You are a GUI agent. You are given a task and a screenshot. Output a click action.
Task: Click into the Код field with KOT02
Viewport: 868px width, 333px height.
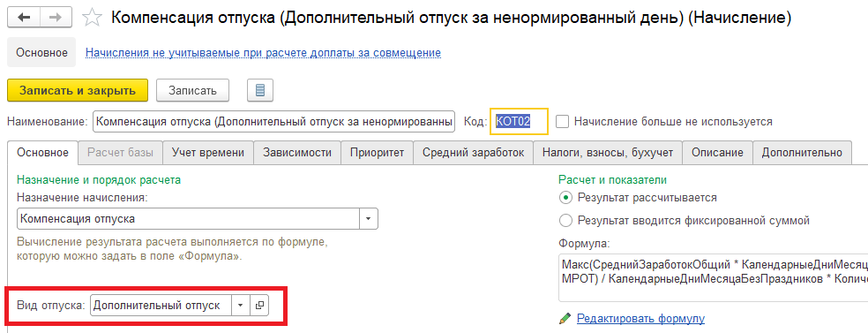click(520, 121)
